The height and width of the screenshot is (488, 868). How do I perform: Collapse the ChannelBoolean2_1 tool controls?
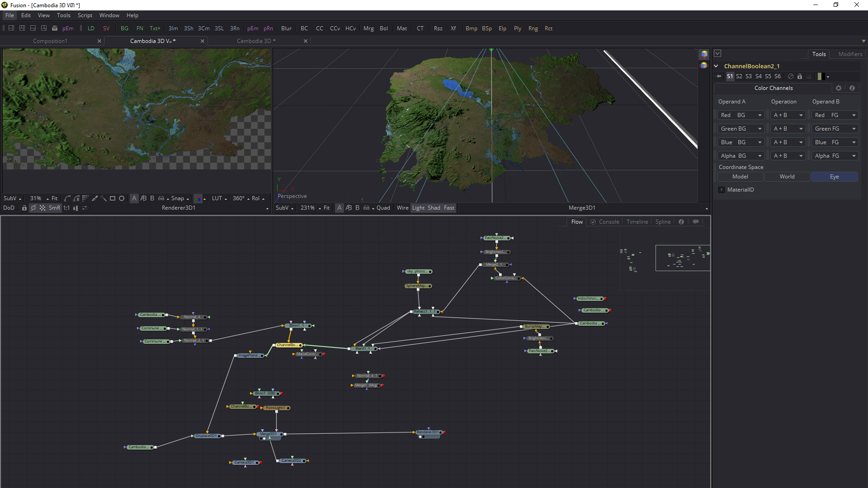(716, 66)
